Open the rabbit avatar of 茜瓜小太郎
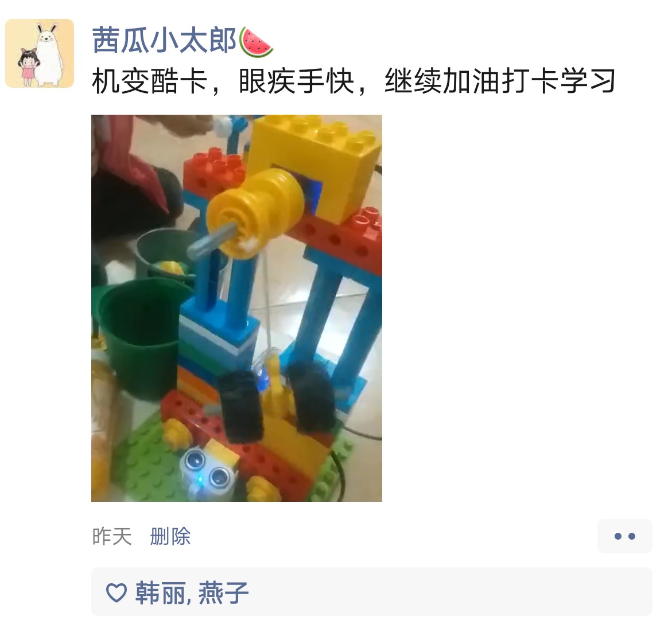672x632 pixels. tap(40, 53)
